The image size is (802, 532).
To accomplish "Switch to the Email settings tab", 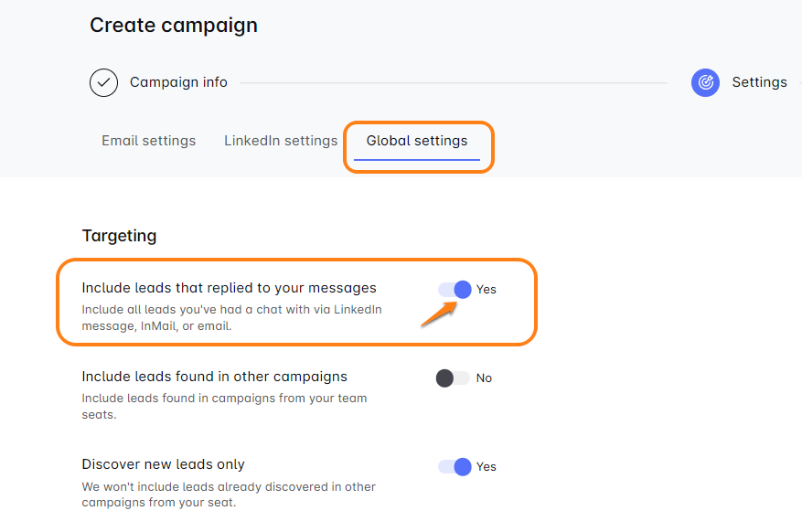I will point(148,141).
